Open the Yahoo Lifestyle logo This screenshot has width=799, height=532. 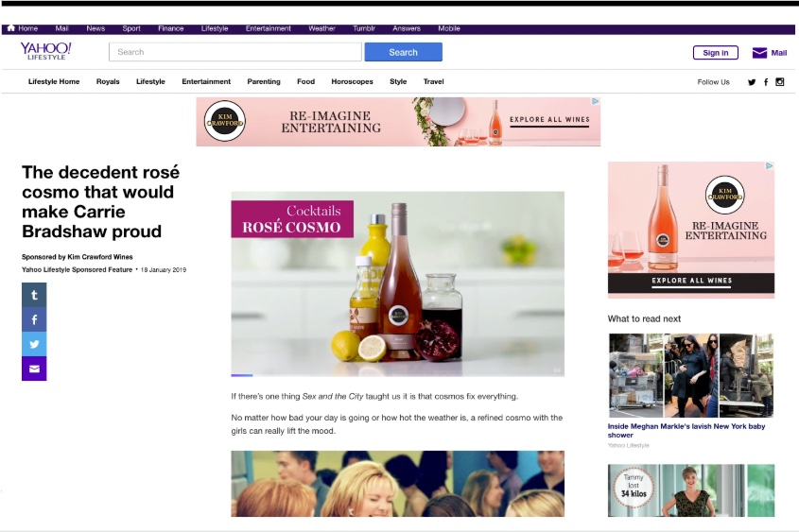click(46, 51)
